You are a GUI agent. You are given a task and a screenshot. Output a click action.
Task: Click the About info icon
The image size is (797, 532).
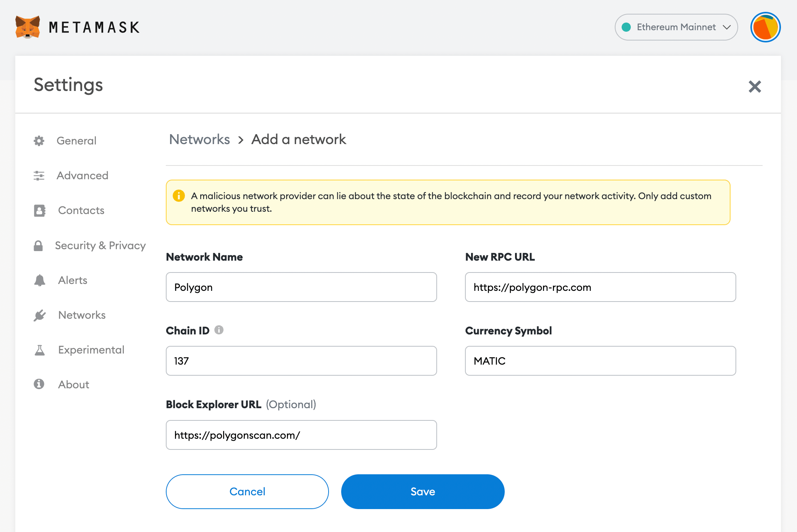39,384
